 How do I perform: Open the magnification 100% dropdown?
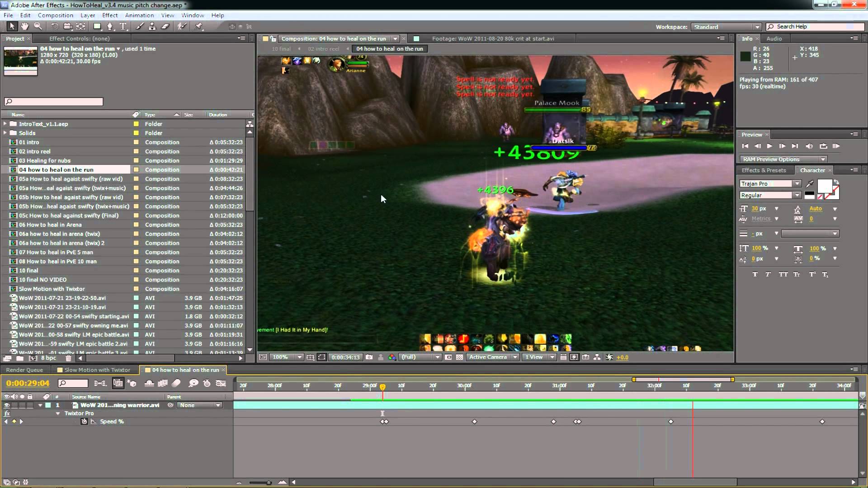coord(287,357)
